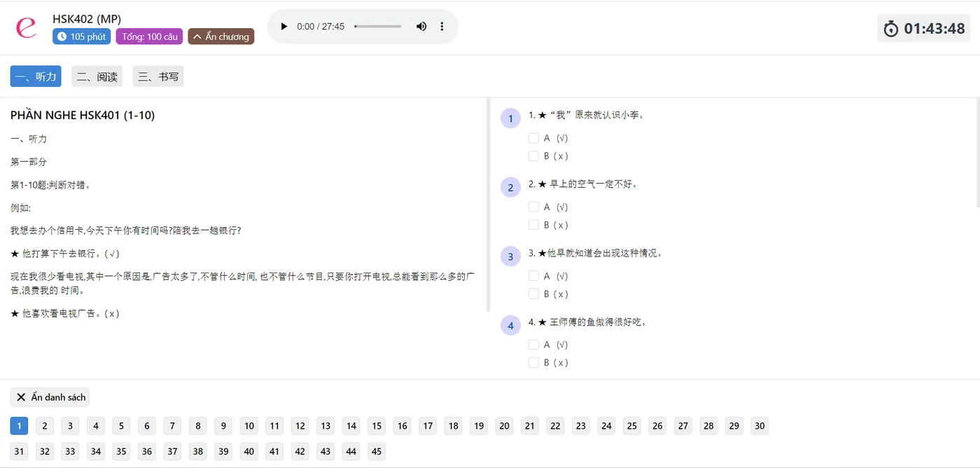
Task: Click the questions panel vertical scrollbar
Action: coord(977,153)
